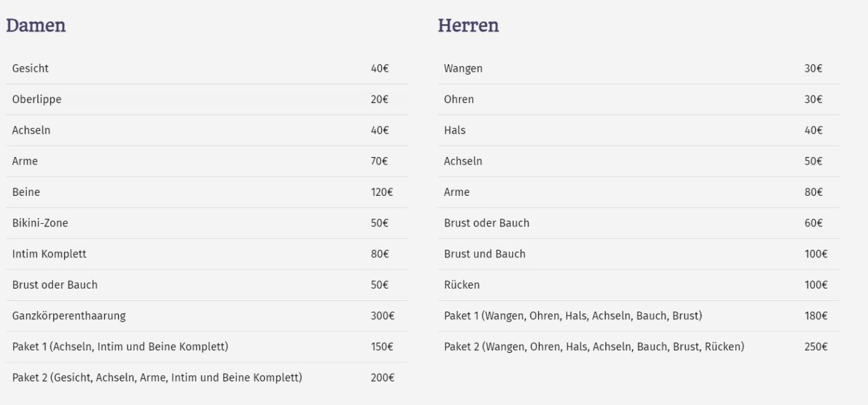Screen dimensions: 868x405
Task: Click the Damen heading
Action: pyautogui.click(x=36, y=25)
